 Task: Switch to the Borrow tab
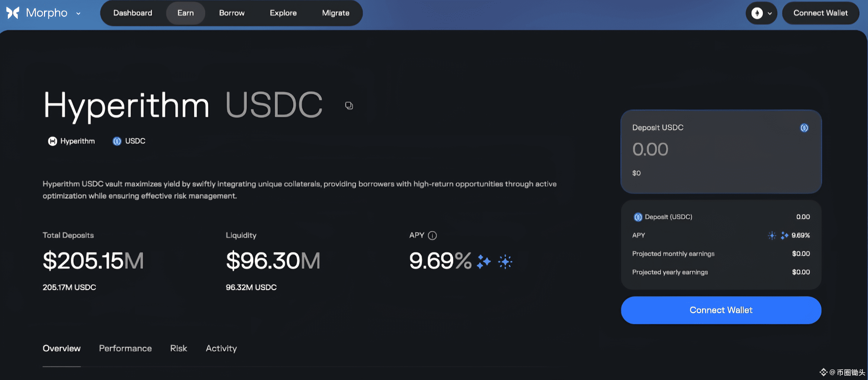231,13
